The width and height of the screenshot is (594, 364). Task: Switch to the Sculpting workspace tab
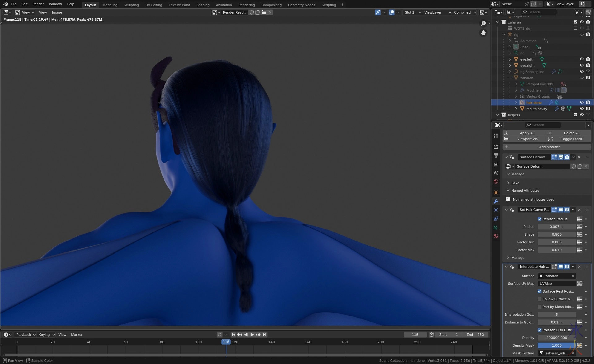(x=131, y=5)
